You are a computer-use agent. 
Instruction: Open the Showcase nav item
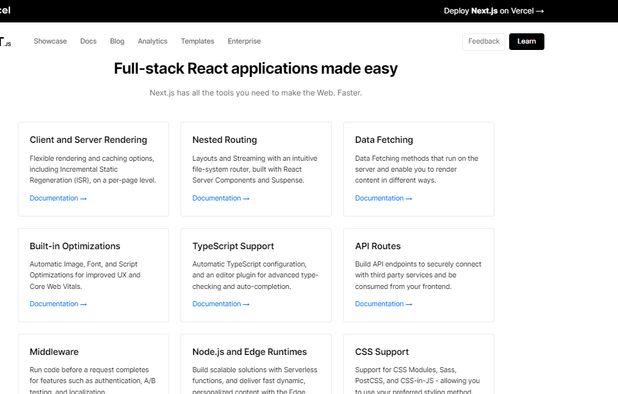click(x=50, y=41)
